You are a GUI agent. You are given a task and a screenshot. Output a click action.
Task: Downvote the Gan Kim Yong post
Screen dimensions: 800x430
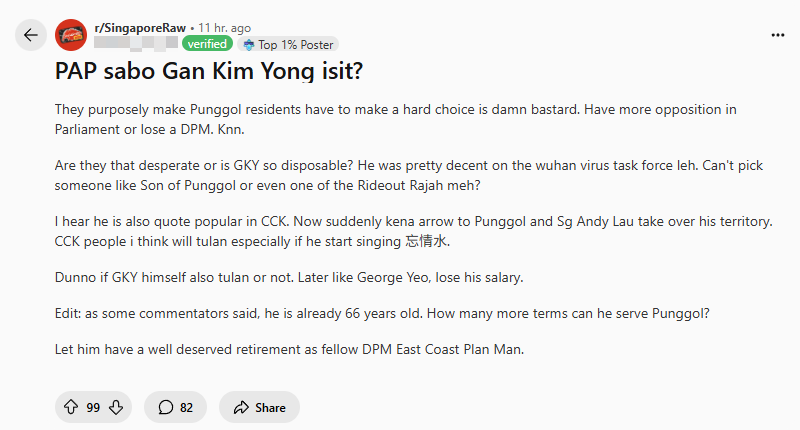[116, 407]
